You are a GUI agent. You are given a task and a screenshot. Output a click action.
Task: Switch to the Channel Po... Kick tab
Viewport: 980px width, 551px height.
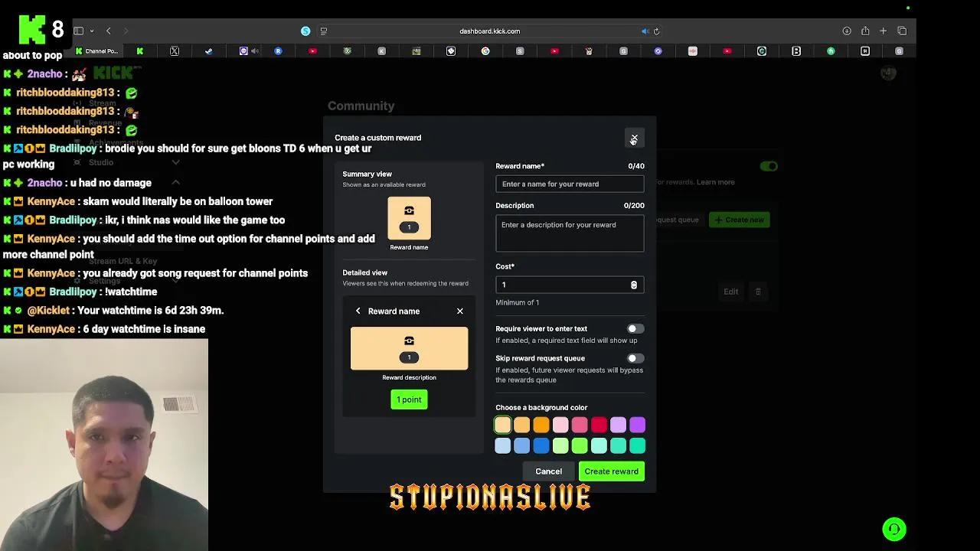96,51
